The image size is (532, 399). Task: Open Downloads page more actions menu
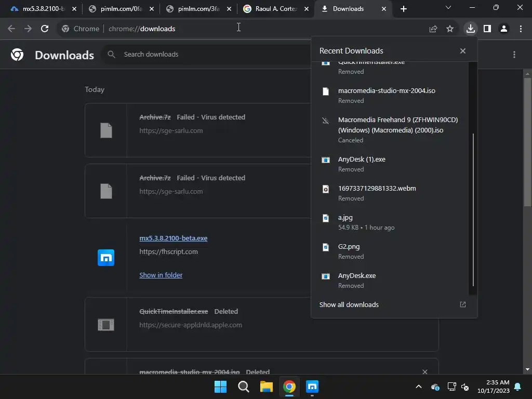(514, 55)
